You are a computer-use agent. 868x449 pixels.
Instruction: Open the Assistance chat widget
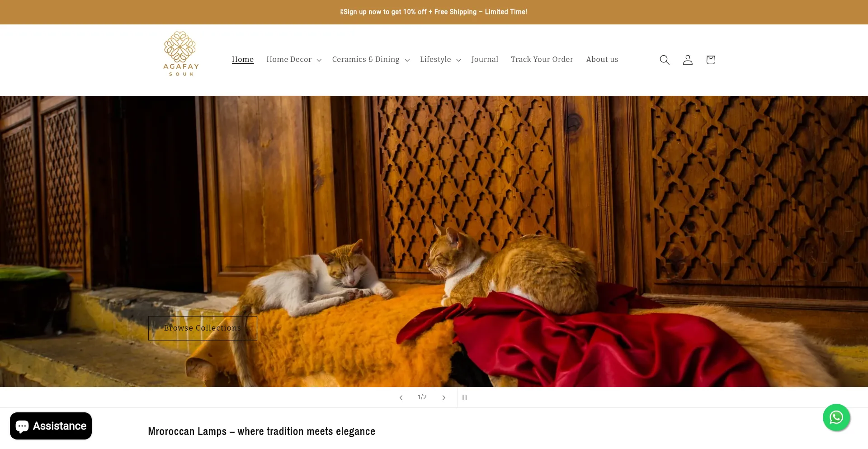point(51,426)
